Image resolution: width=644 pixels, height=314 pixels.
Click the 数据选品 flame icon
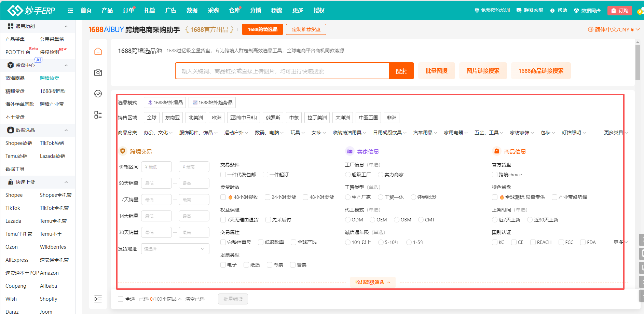pyautogui.click(x=11, y=130)
